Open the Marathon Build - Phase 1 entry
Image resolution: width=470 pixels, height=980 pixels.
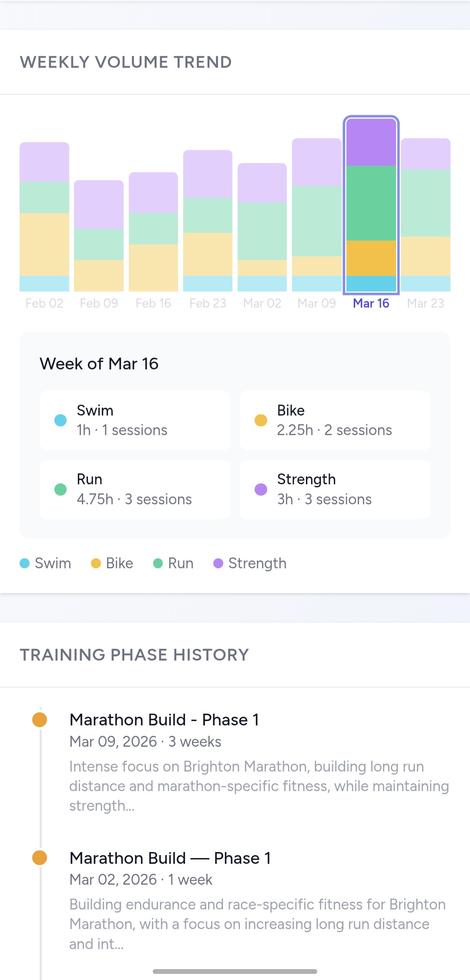[164, 719]
